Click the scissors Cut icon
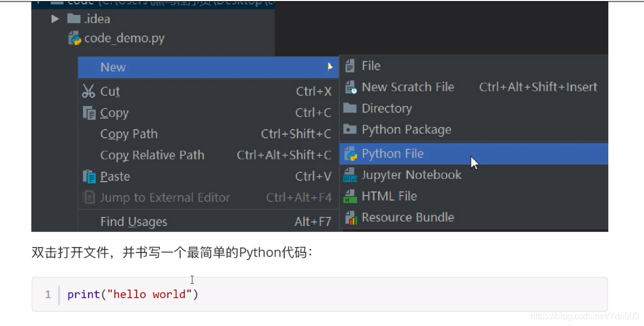This screenshot has height=326, width=644. point(88,91)
